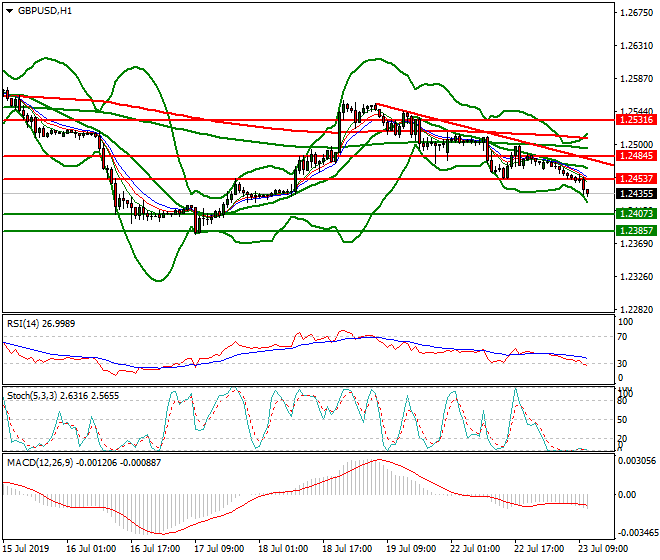The height and width of the screenshot is (560, 660).
Task: Click the current price label 1.24355
Action: click(x=636, y=194)
